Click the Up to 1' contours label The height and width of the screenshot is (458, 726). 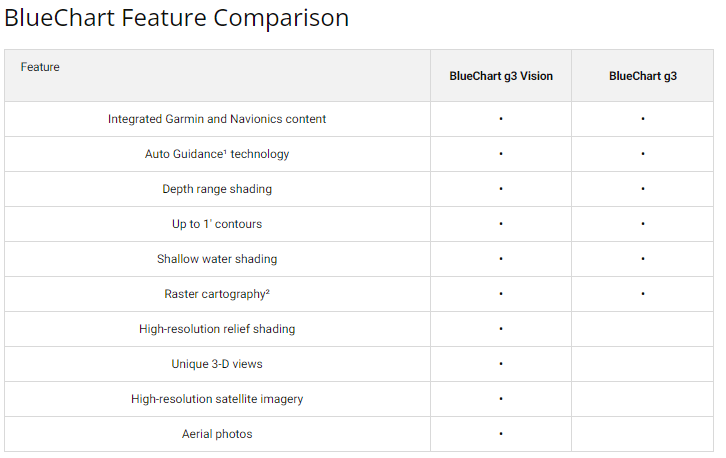(x=217, y=224)
